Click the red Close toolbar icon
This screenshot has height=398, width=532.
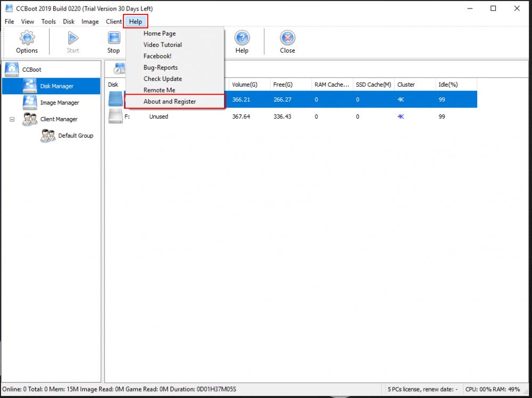(x=288, y=38)
